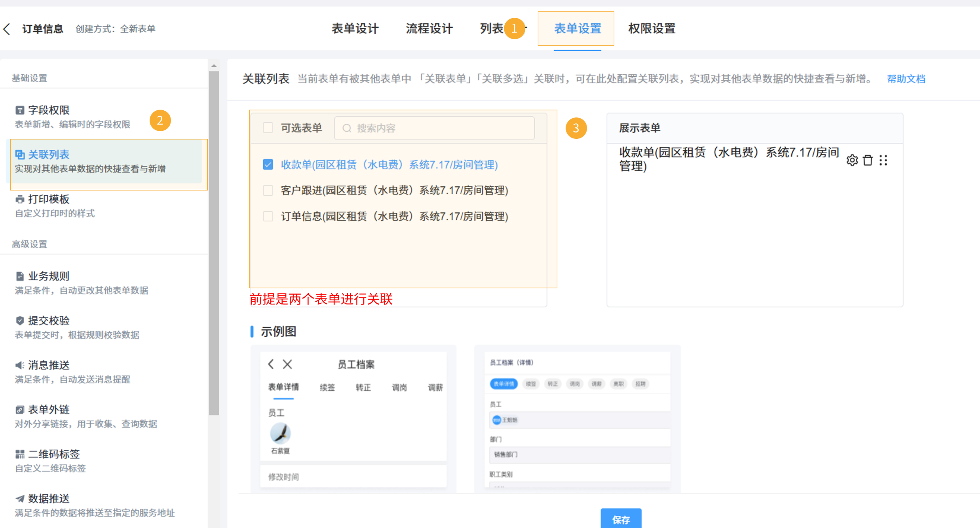Open the 帮助文档 link
The width and height of the screenshot is (980, 528).
click(x=906, y=79)
